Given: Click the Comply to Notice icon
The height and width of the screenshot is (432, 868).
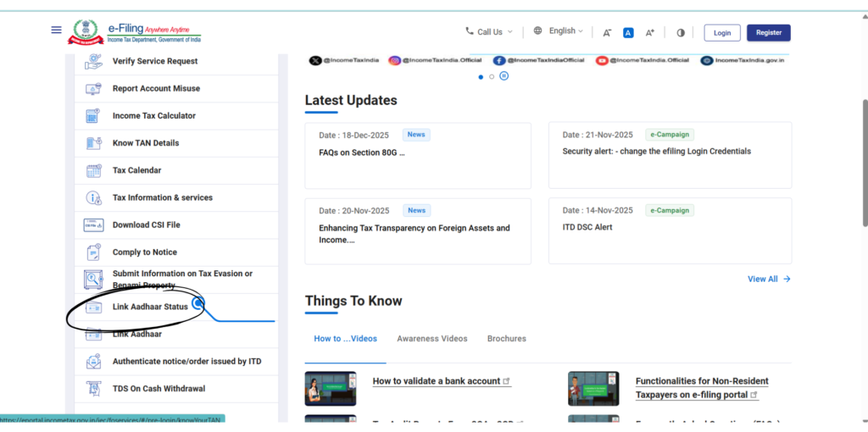Looking at the screenshot, I should coord(93,252).
